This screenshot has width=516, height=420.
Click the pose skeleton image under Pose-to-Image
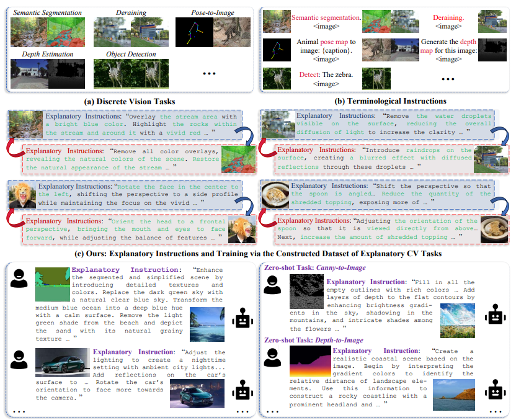(194, 32)
